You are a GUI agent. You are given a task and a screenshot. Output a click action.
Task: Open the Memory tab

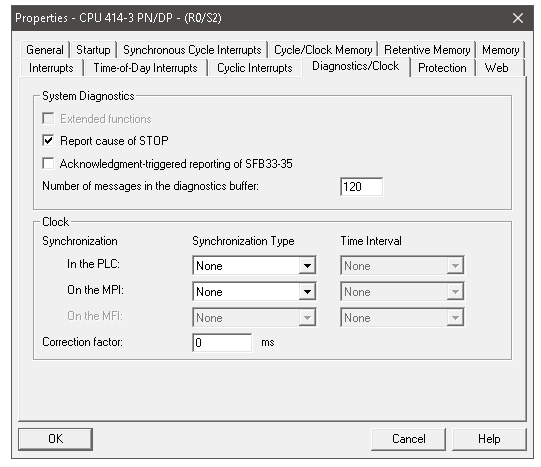501,50
